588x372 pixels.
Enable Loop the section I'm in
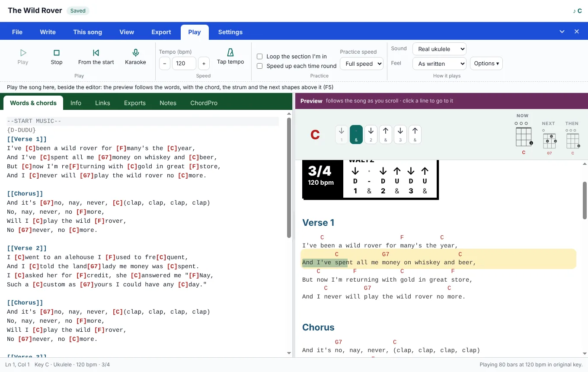point(260,56)
